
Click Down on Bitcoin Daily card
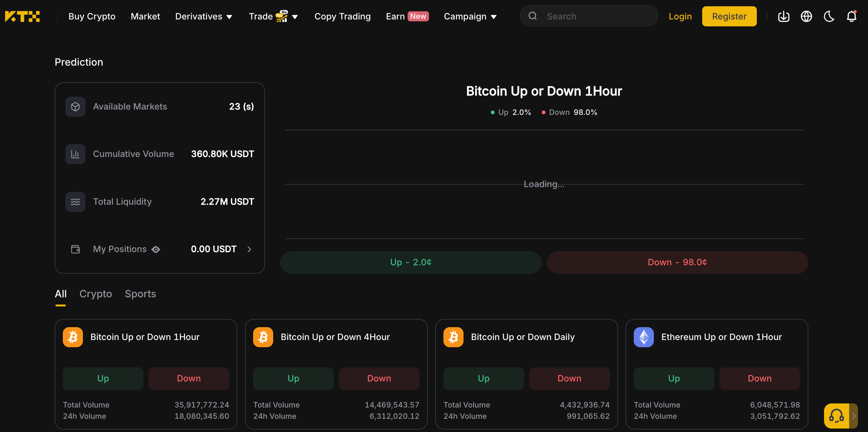pyautogui.click(x=569, y=378)
